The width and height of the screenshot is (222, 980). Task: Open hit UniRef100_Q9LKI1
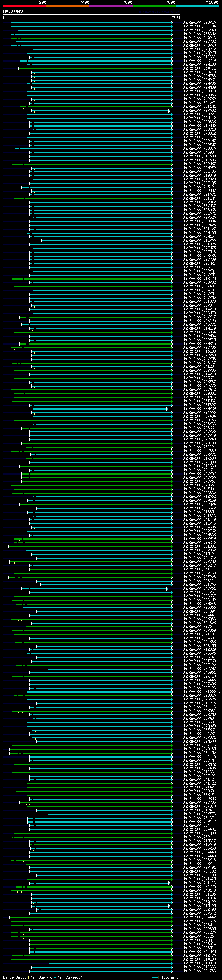click(199, 470)
